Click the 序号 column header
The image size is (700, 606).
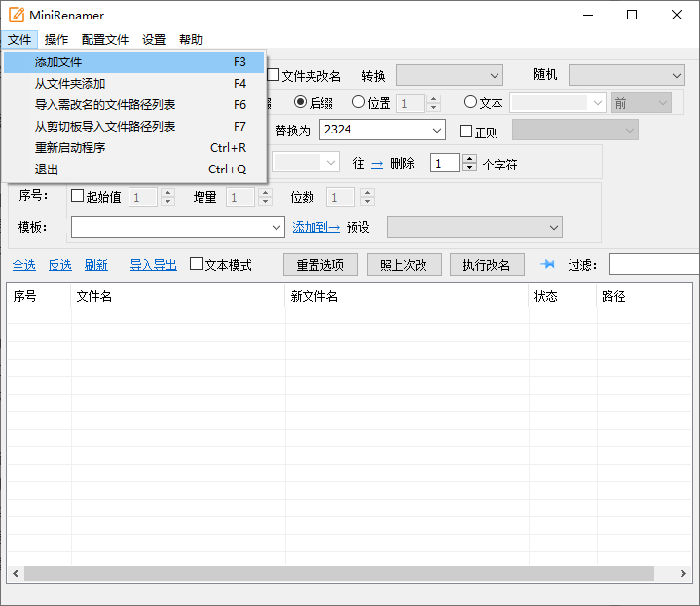[x=39, y=296]
